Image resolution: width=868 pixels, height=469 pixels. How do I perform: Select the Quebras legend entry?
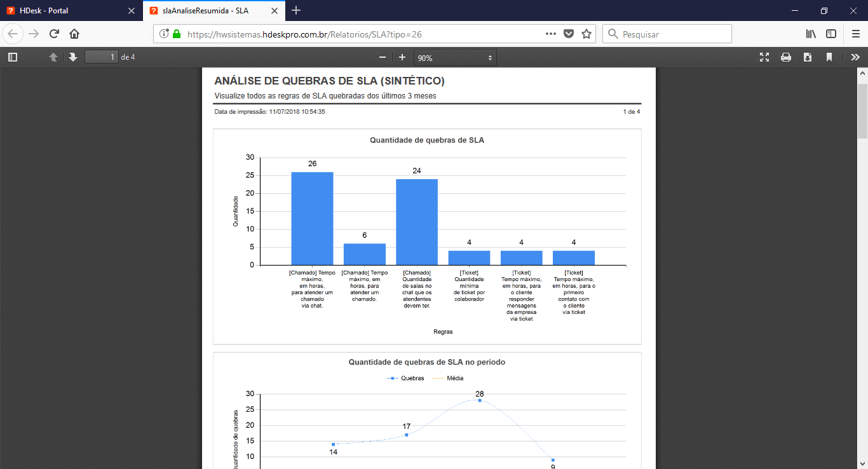pos(405,378)
